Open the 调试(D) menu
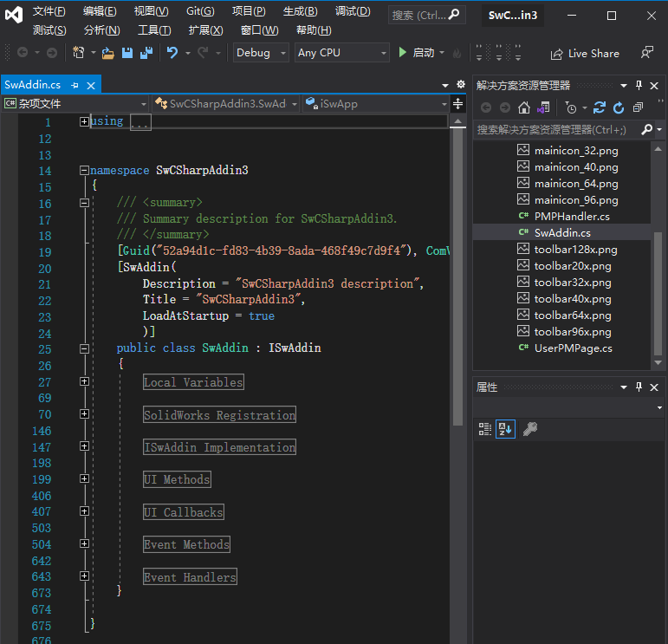The width and height of the screenshot is (668, 644). coord(353,11)
